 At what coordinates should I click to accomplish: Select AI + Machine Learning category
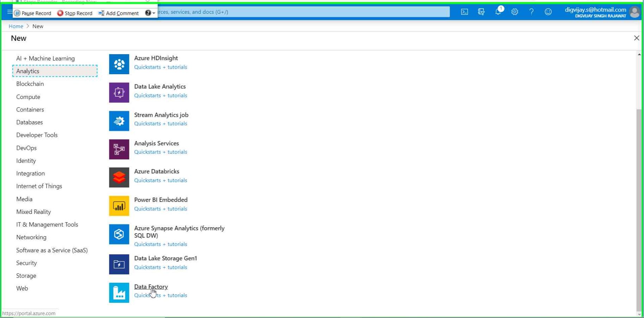[x=45, y=58]
